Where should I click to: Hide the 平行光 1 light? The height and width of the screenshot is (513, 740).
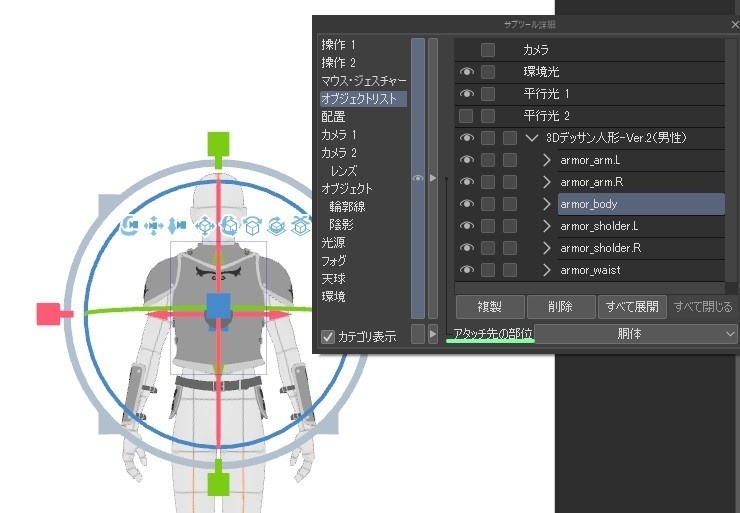point(466,93)
